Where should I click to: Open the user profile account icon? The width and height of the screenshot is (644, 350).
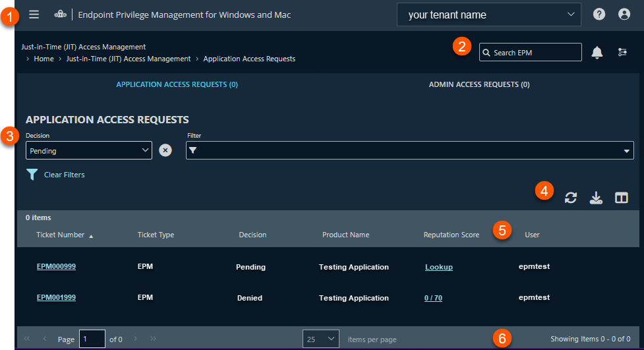click(624, 15)
